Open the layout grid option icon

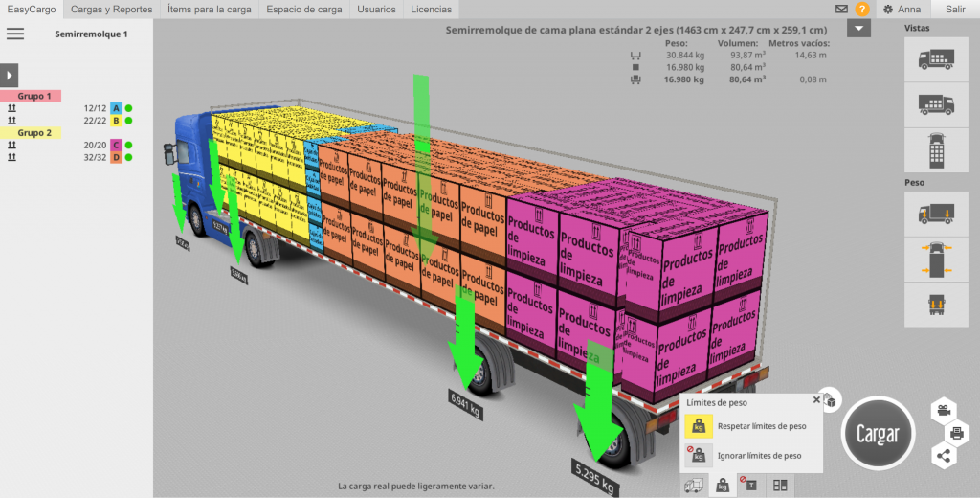pos(779,485)
